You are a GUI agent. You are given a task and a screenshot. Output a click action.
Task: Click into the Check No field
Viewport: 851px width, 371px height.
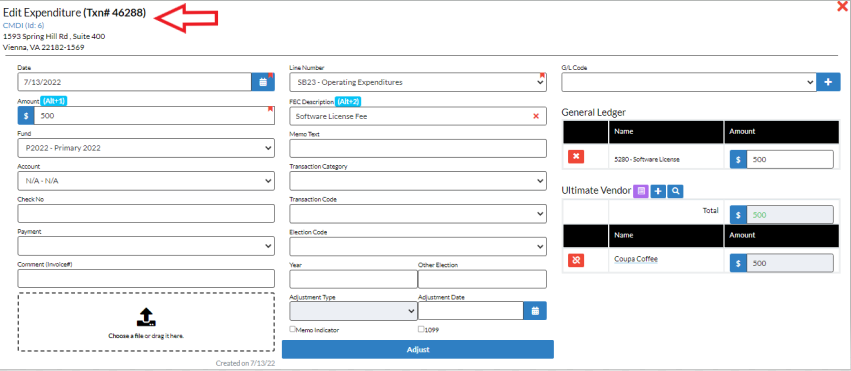tap(146, 213)
